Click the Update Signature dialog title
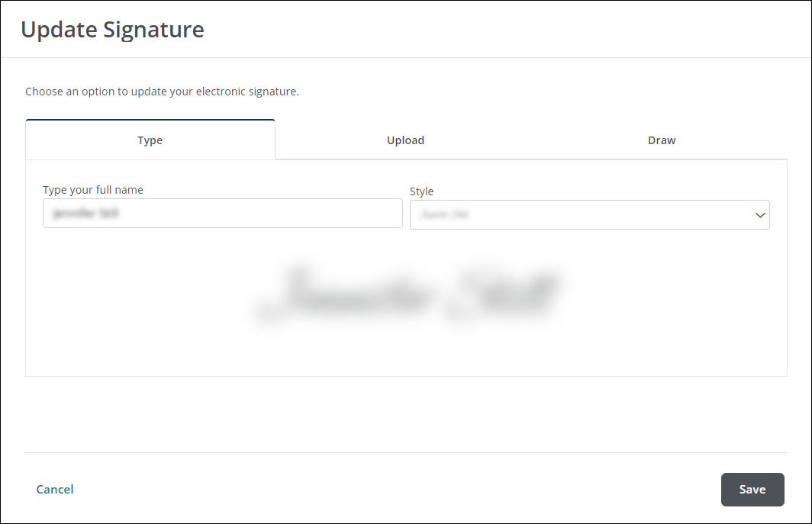812x524 pixels. pos(112,30)
